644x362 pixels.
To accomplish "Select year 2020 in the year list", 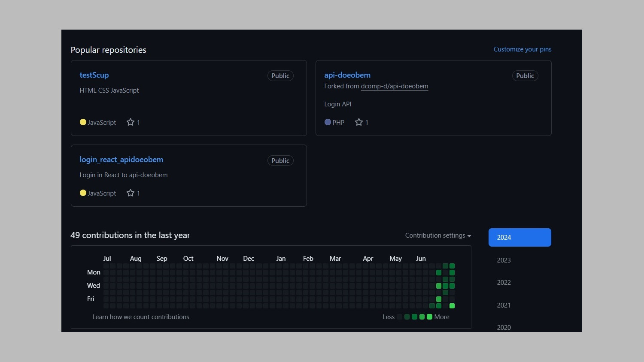I will tap(504, 327).
